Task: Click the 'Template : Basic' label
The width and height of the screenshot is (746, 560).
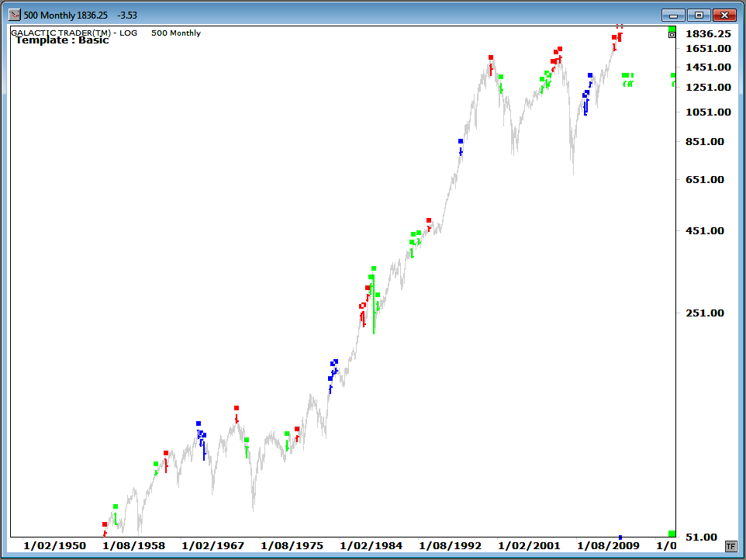Action: coord(62,40)
